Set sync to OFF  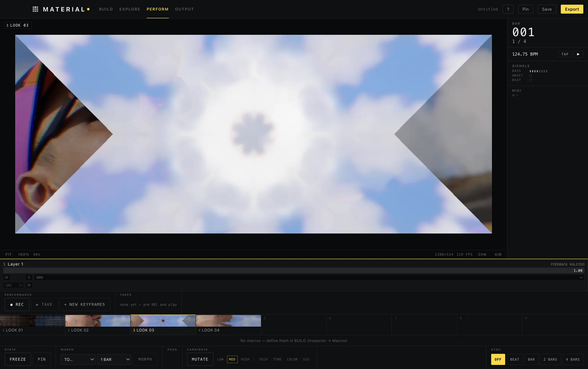coord(498,359)
